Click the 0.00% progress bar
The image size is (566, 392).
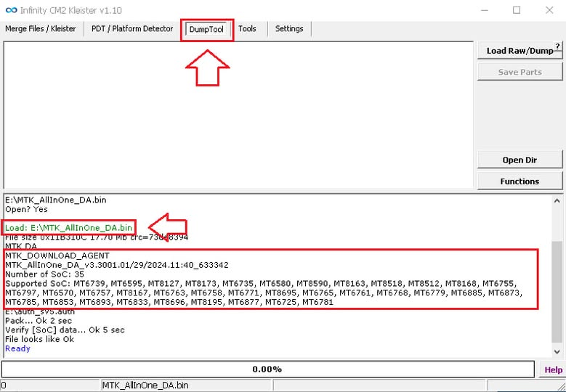(267, 369)
